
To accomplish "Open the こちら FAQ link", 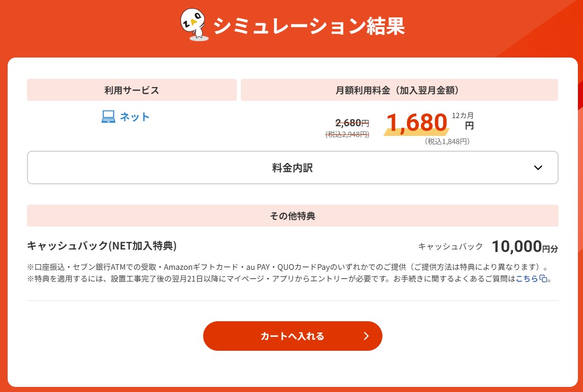I will pos(526,278).
